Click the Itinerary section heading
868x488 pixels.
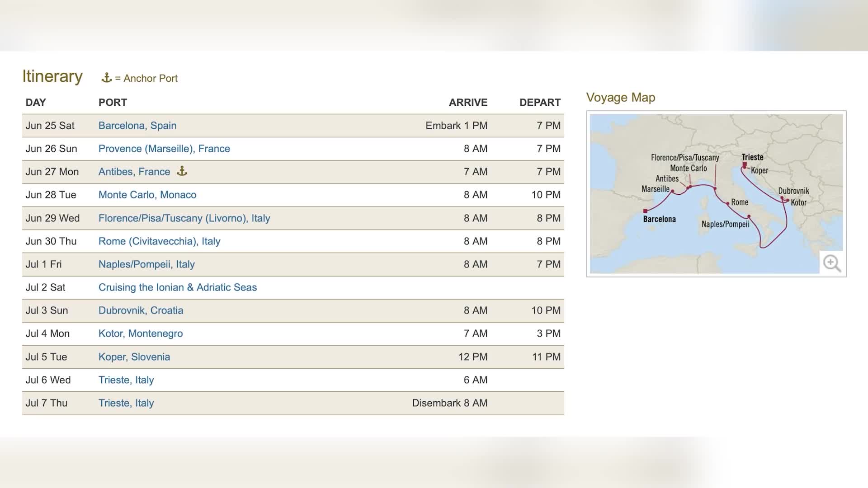[52, 76]
